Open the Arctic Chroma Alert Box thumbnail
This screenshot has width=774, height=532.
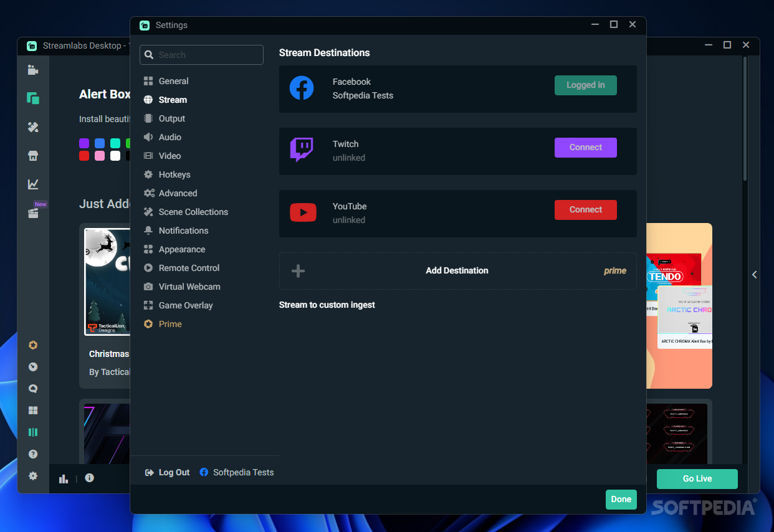685,316
